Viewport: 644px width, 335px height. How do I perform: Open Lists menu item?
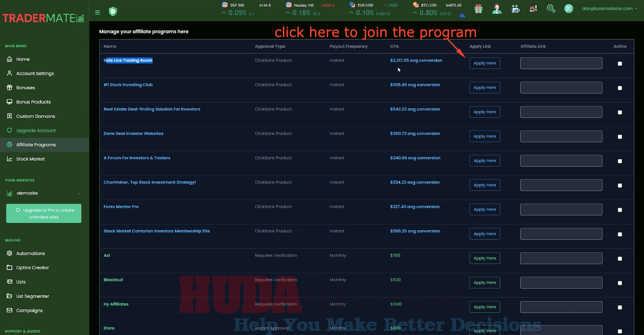[x=44, y=282]
